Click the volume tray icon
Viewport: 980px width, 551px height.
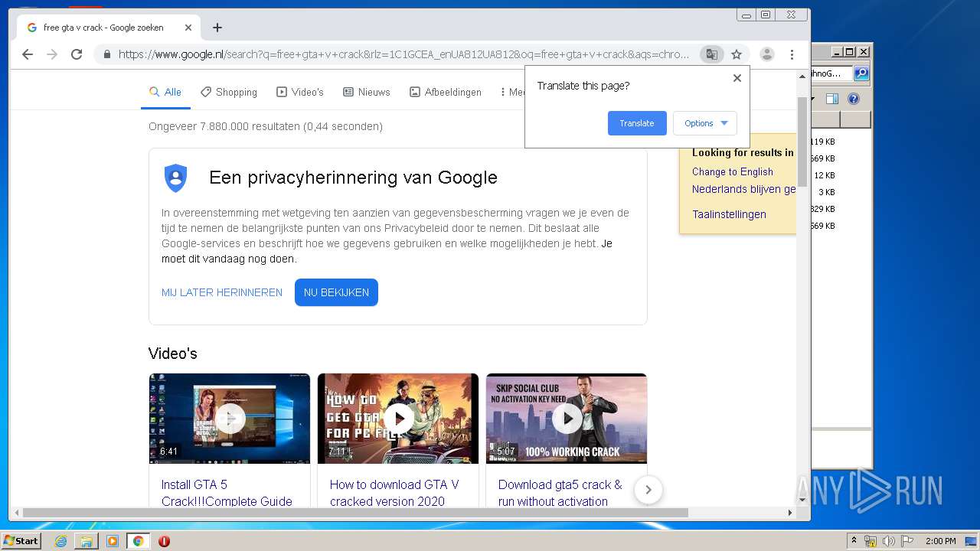[x=888, y=541]
